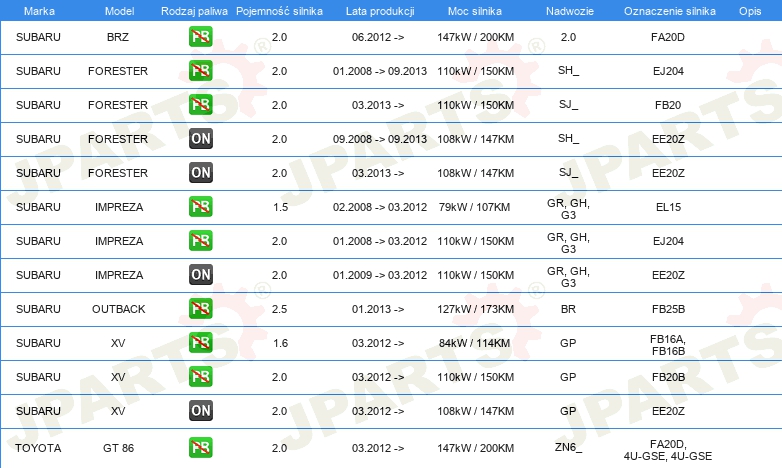Screen dimensions: 782x468
Task: Click the petrol icon in the Outback row
Action: pos(200,308)
